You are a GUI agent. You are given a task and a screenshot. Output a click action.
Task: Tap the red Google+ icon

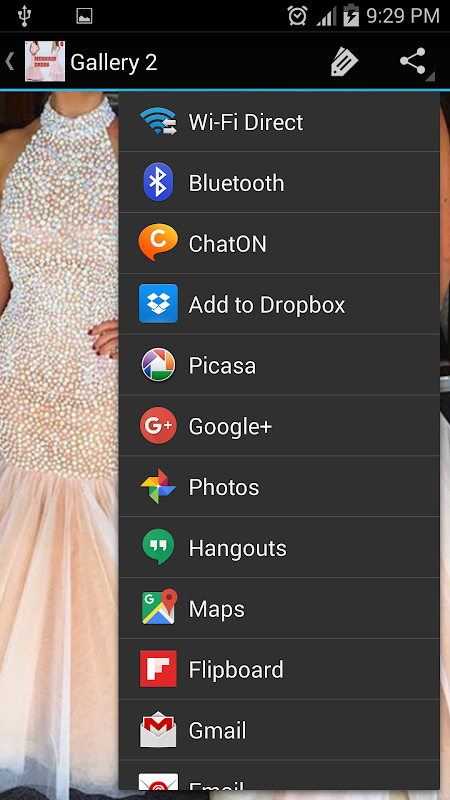pos(158,425)
